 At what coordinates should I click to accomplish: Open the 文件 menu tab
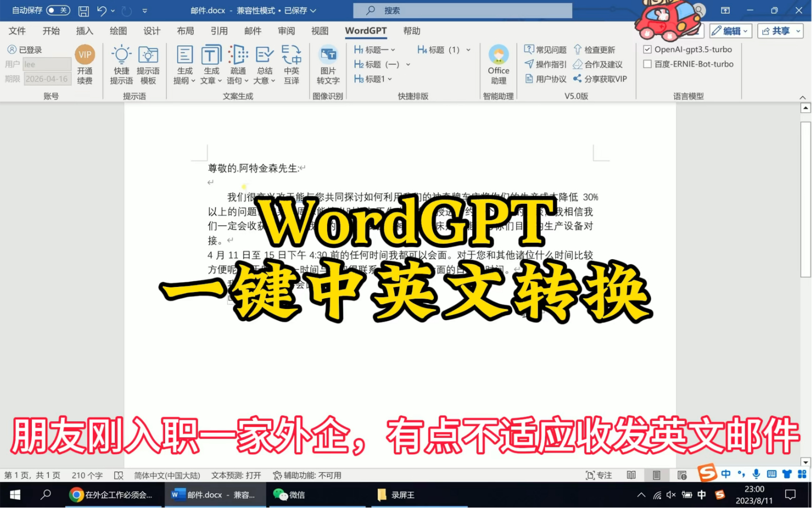pos(17,31)
